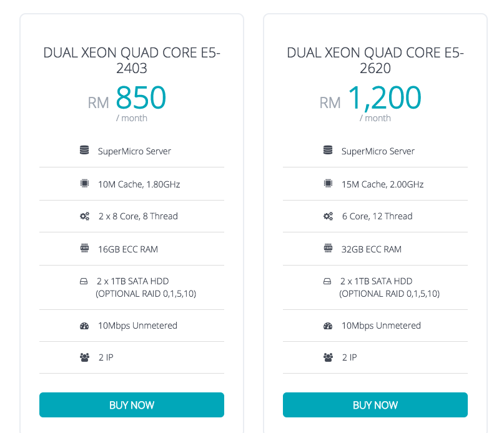
Task: Click users icon next to 2 IP in E5-2620
Action: [328, 357]
